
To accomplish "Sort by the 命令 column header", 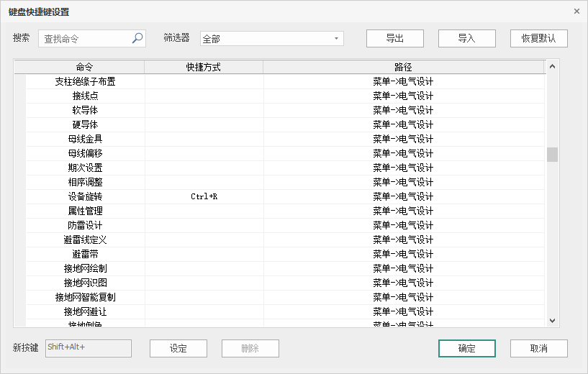I will coord(79,67).
